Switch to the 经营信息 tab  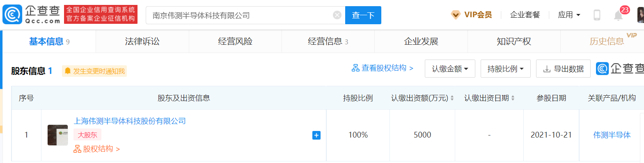(x=328, y=41)
